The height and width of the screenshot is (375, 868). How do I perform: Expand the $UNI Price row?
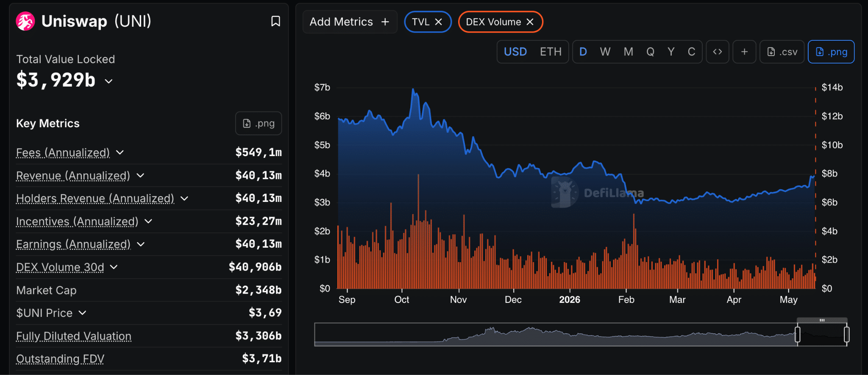(x=83, y=313)
